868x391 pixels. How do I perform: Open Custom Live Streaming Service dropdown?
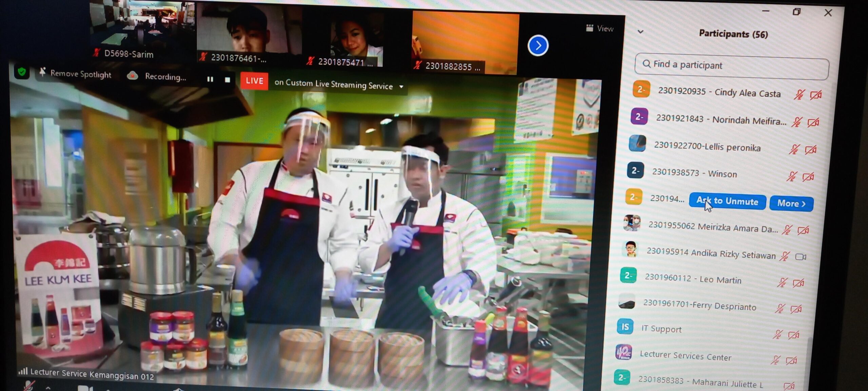point(401,87)
